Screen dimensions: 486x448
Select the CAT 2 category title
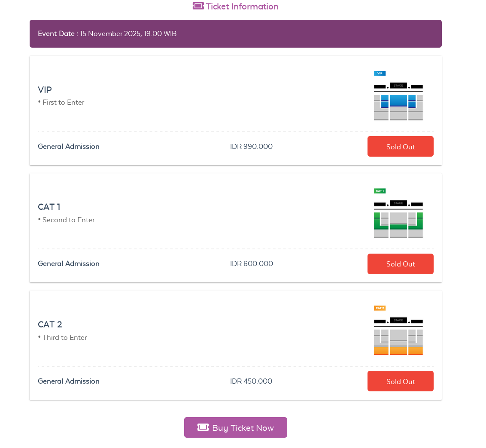coord(50,324)
